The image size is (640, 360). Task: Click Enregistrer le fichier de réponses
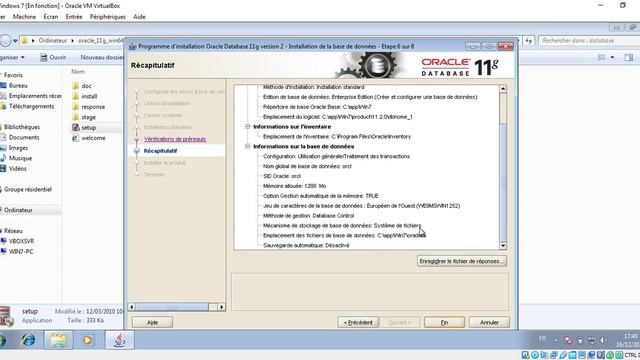462,261
